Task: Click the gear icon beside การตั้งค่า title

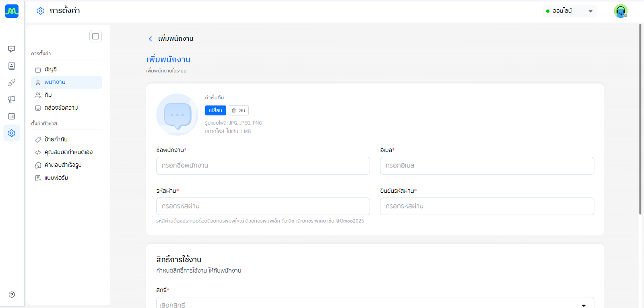Action: (x=40, y=11)
